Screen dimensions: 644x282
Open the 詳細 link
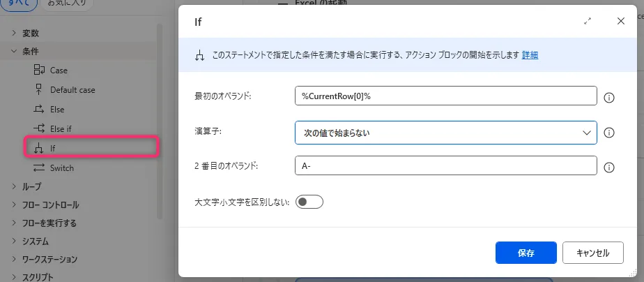point(530,54)
